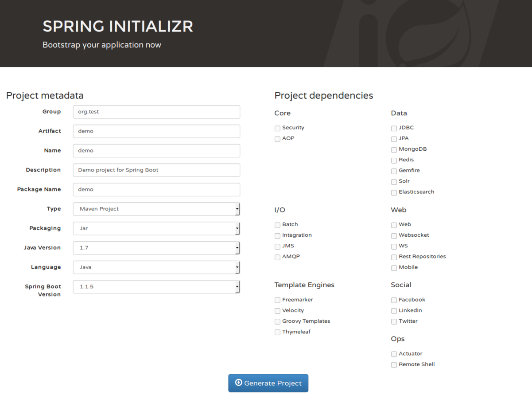
Task: Enable the Remote Shell checkbox
Action: tap(394, 365)
